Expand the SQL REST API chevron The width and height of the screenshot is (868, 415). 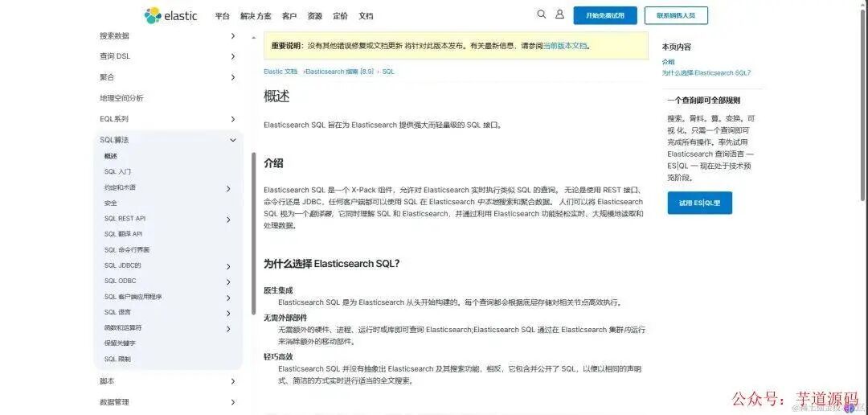(x=228, y=220)
